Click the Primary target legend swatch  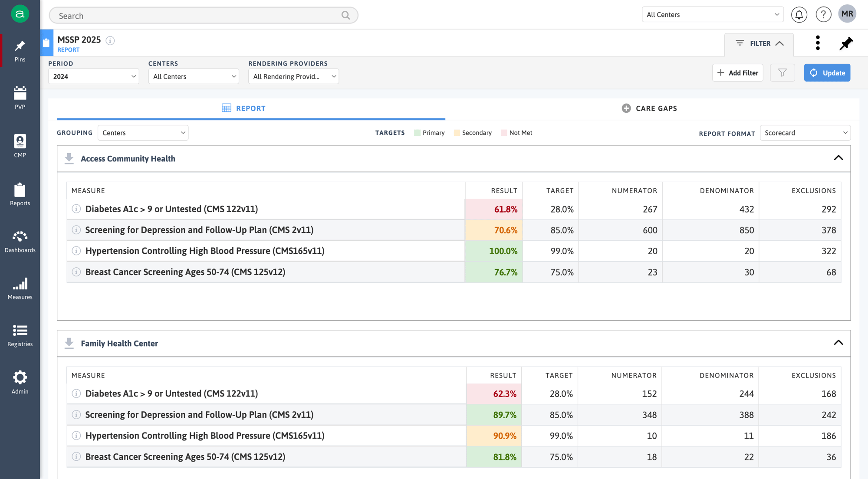pyautogui.click(x=417, y=133)
